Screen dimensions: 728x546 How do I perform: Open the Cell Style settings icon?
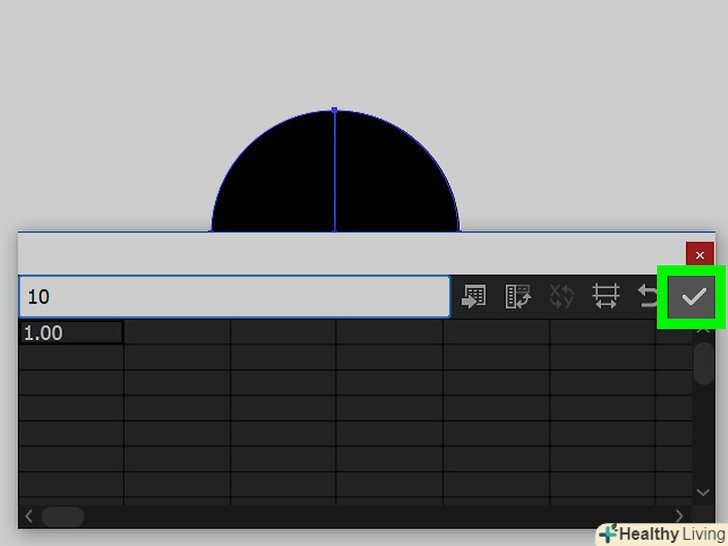point(605,296)
